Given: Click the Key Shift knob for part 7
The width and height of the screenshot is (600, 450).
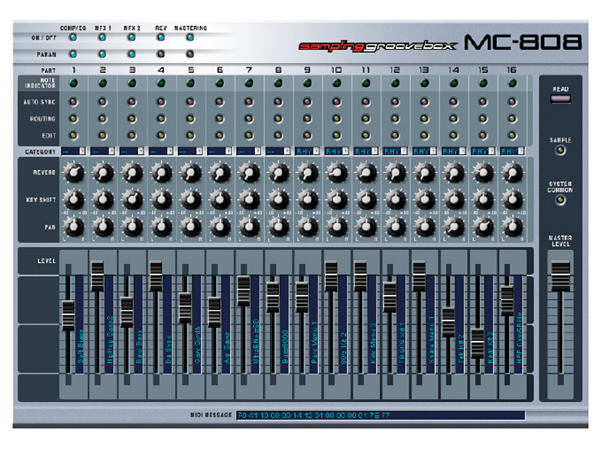Looking at the screenshot, I should [x=249, y=200].
